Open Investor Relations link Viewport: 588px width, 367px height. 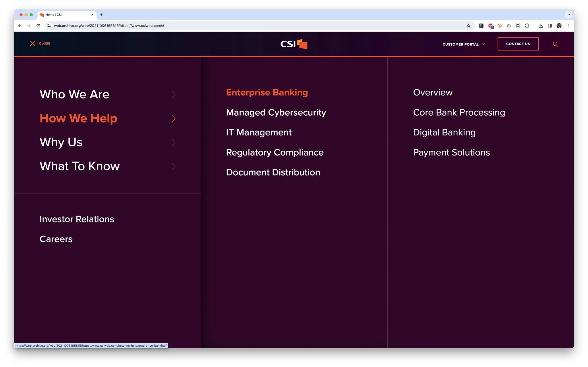pos(77,219)
